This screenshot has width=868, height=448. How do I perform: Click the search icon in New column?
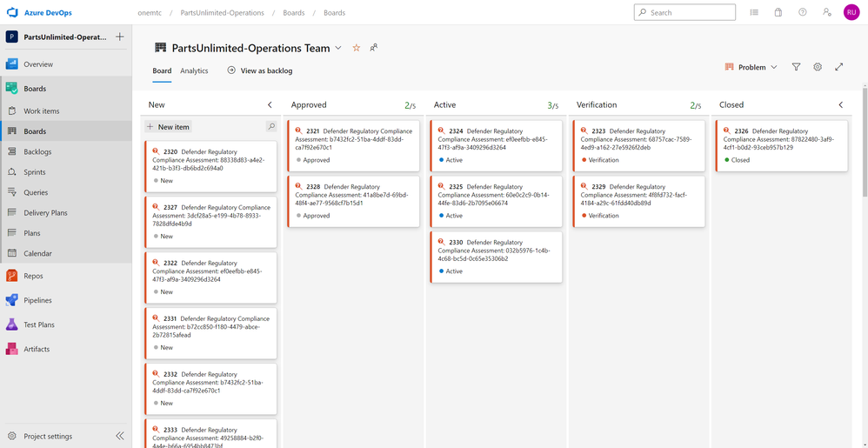(271, 127)
